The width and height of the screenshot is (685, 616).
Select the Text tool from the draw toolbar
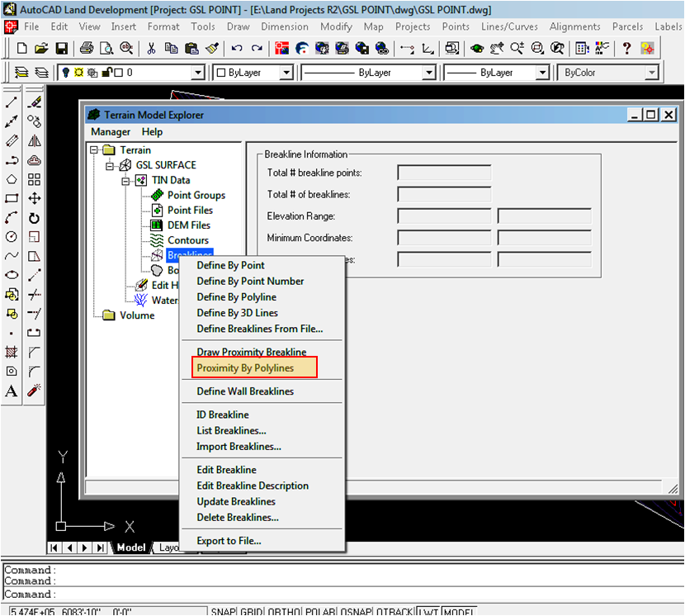[10, 391]
